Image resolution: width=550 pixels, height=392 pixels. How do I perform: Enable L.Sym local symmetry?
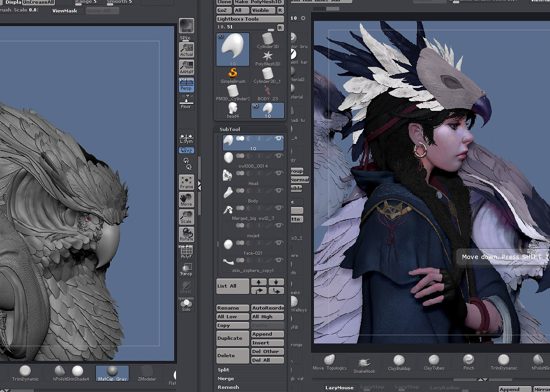186,137
